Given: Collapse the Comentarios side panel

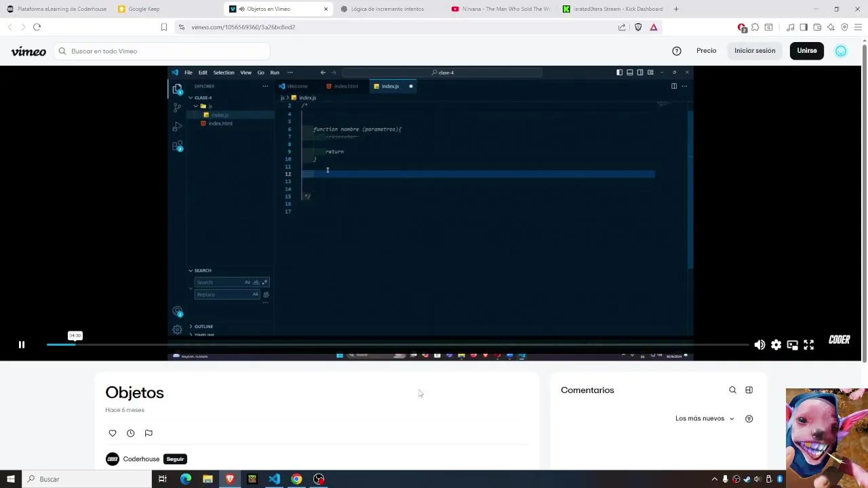Looking at the screenshot, I should pos(749,390).
